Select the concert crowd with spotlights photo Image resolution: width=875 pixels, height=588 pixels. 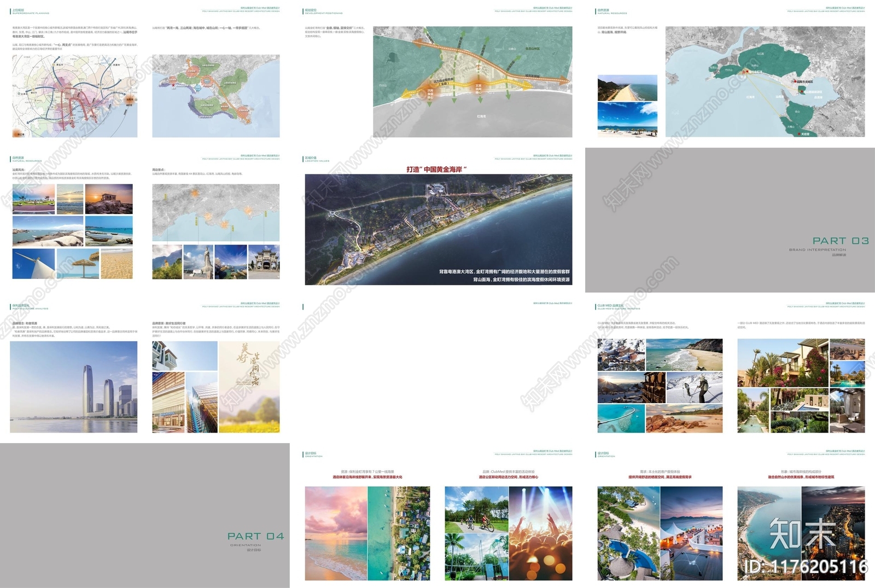(x=540, y=533)
